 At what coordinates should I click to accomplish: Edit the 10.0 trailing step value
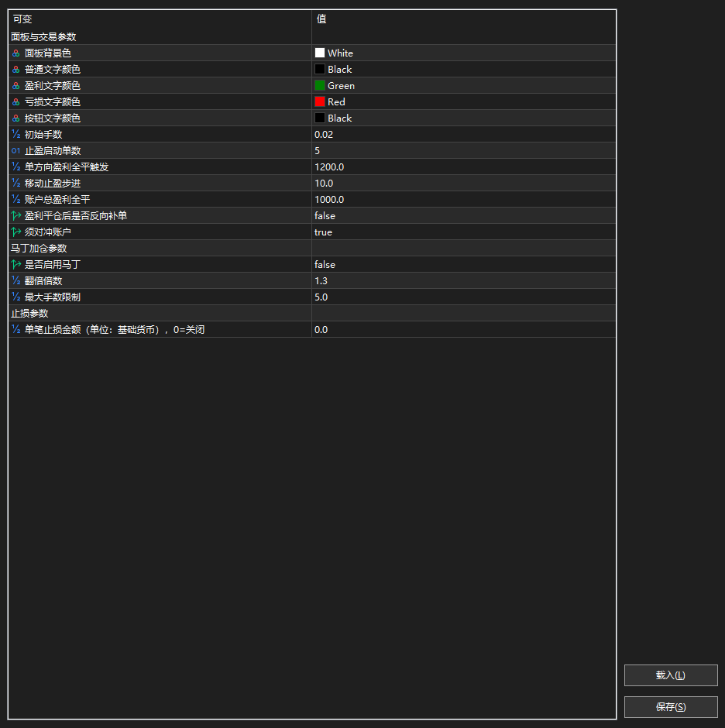(463, 184)
